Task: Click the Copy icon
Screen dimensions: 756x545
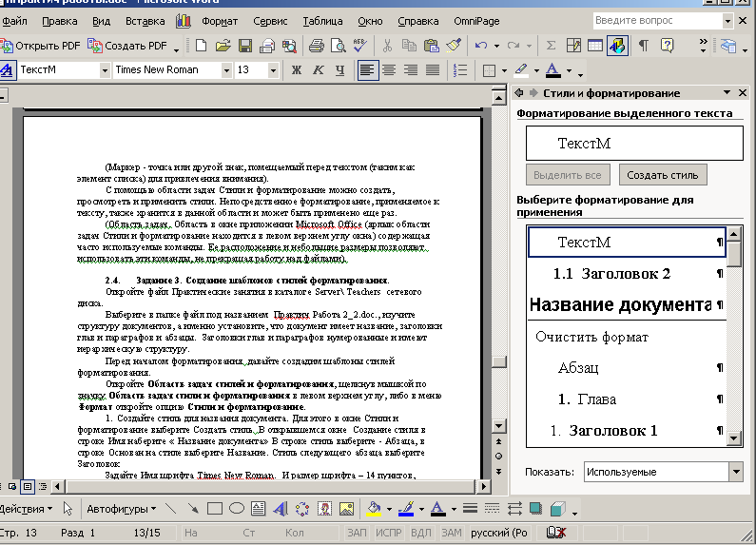Action: point(409,46)
